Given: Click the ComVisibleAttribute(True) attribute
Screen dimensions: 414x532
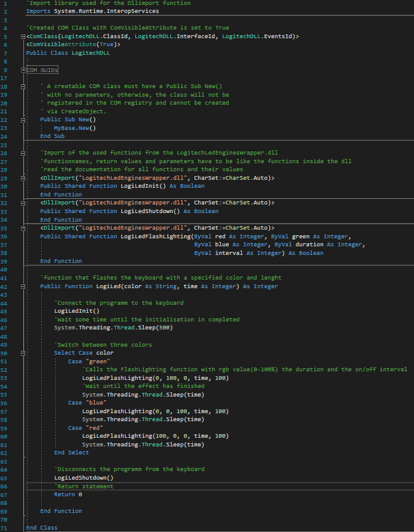Looking at the screenshot, I should coord(73,44).
